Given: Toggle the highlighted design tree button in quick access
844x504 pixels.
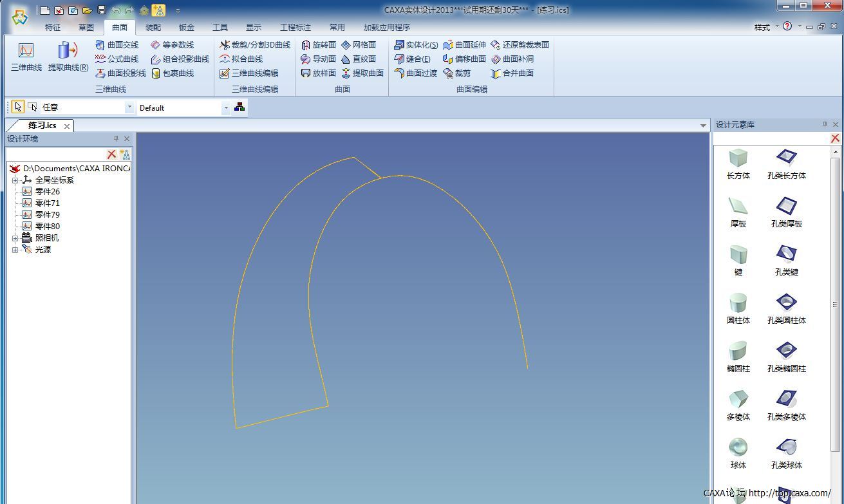Looking at the screenshot, I should 158,10.
